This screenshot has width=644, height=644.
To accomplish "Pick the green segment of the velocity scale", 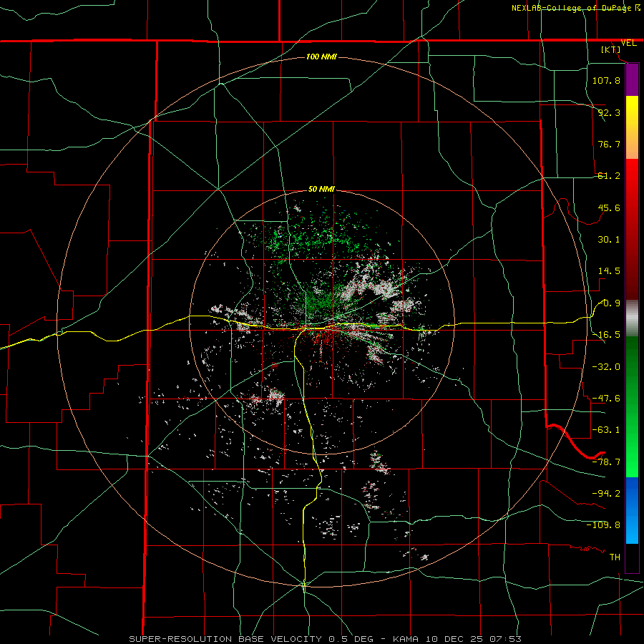I will click(x=632, y=406).
